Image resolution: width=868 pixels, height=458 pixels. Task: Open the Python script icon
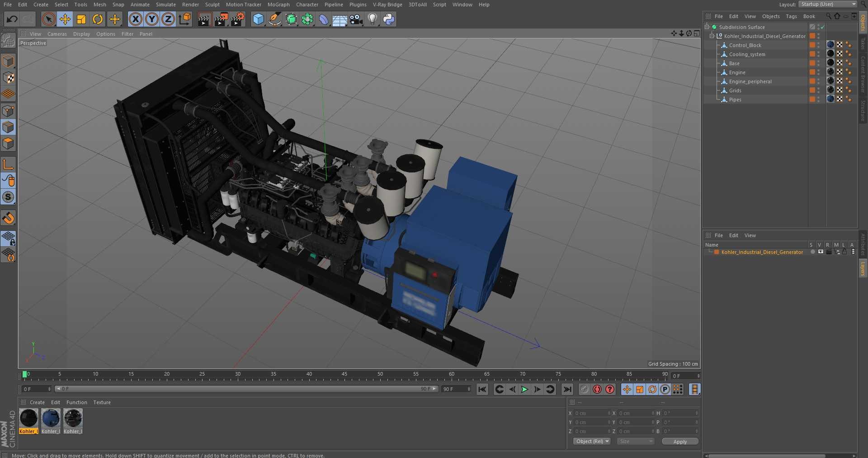pos(389,19)
